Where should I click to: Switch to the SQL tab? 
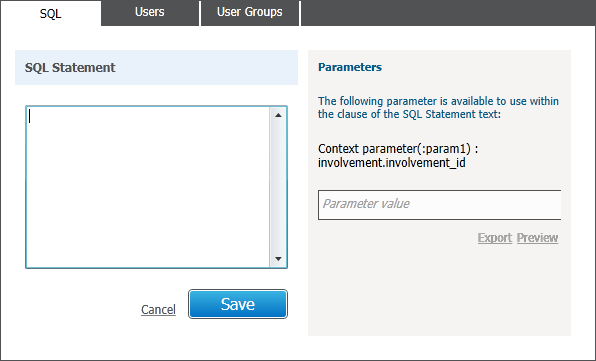pos(51,13)
